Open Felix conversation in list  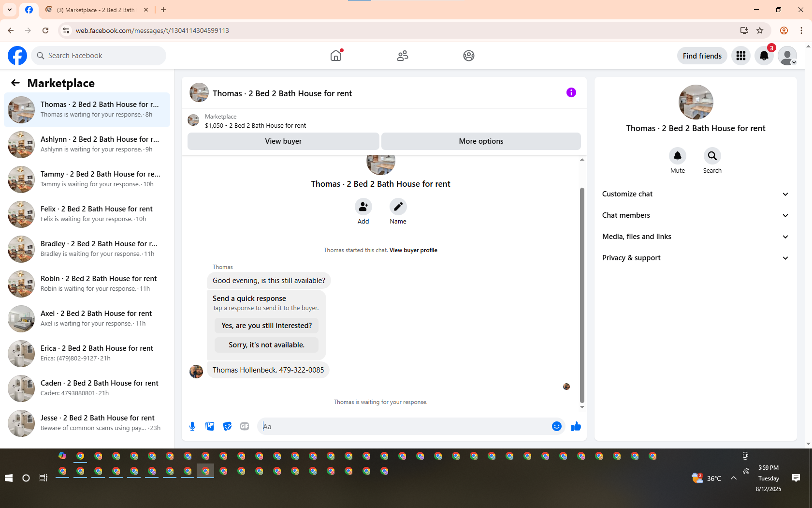coord(87,214)
